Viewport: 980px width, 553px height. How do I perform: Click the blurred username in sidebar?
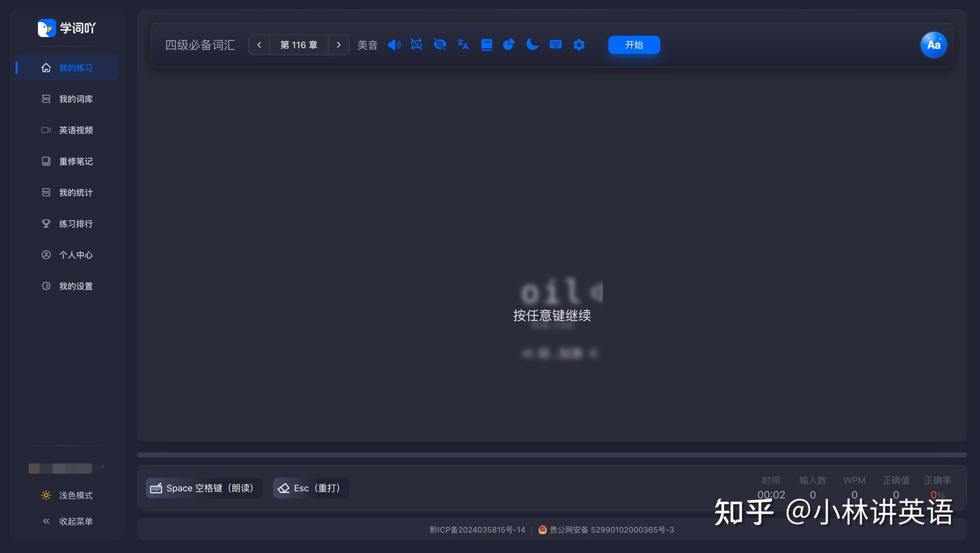(x=61, y=468)
